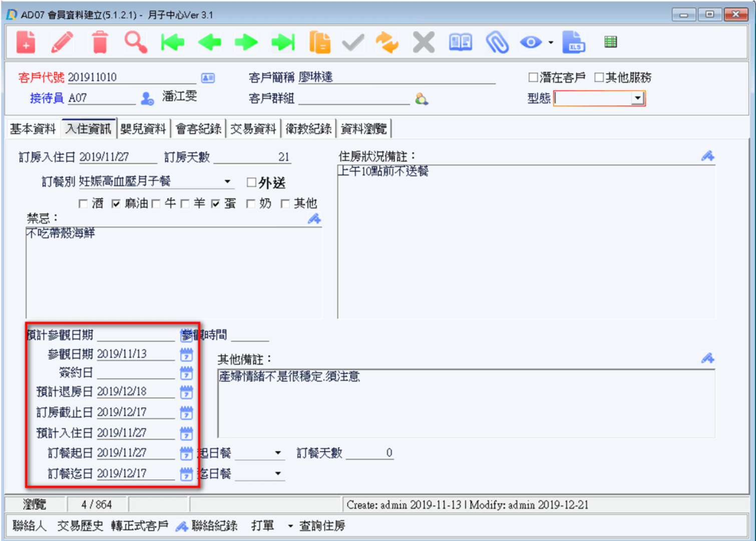Switch to 會客紀錄 tab
The image size is (756, 541).
[198, 129]
